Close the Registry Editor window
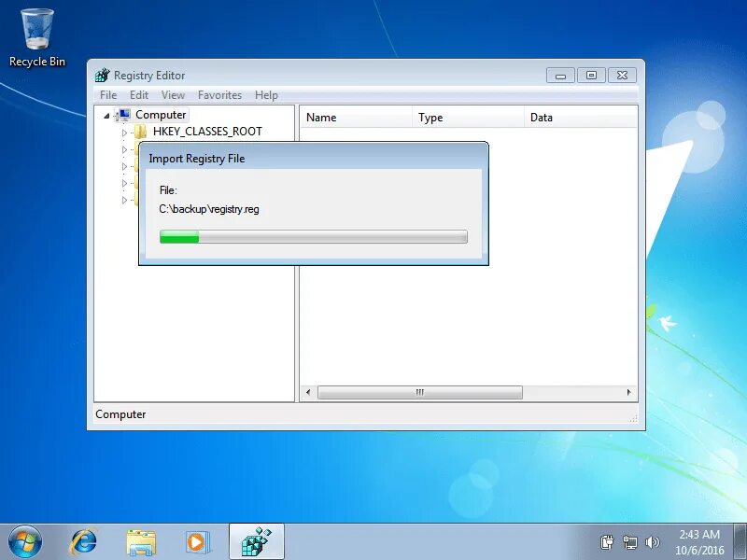The image size is (747, 560). coord(622,76)
